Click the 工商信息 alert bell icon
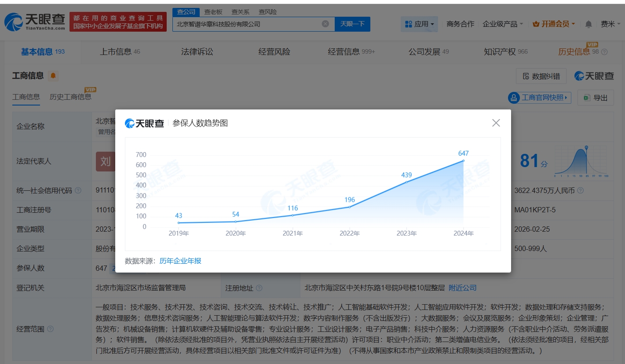Screen dimensions: 625x364 [53, 76]
